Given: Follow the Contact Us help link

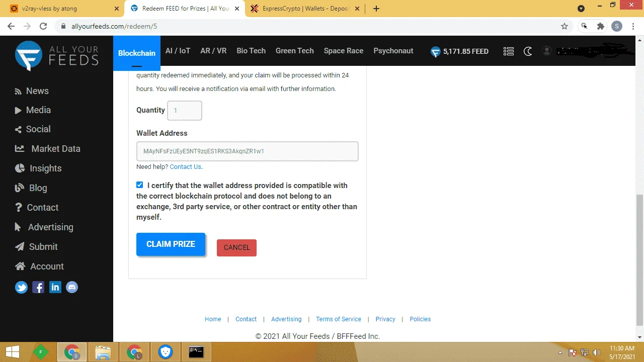Looking at the screenshot, I should pos(186,167).
